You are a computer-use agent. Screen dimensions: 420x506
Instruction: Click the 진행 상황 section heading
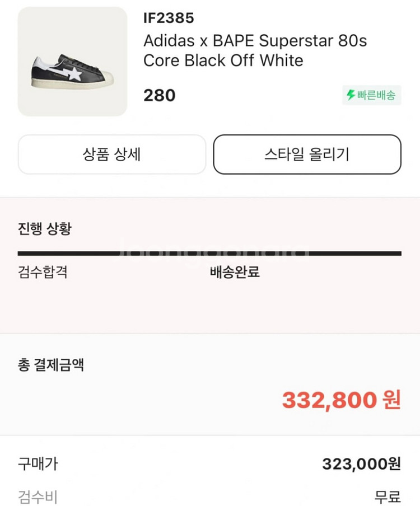pos(45,229)
